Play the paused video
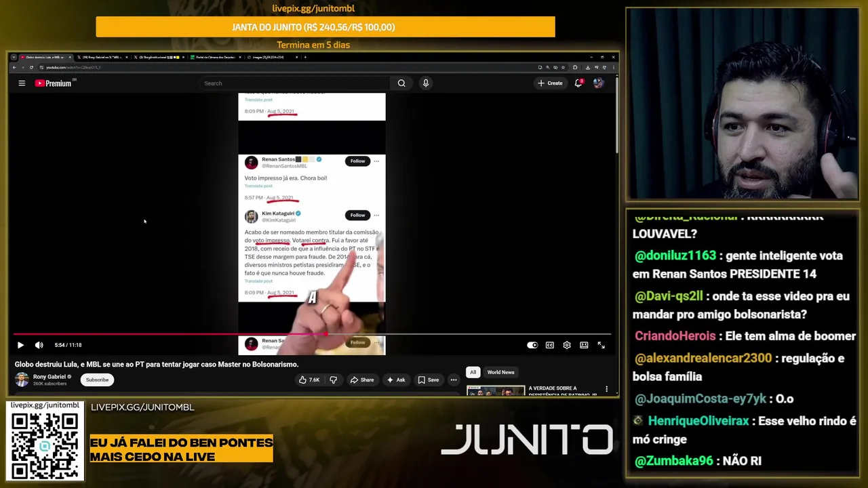The image size is (868, 488). point(20,345)
